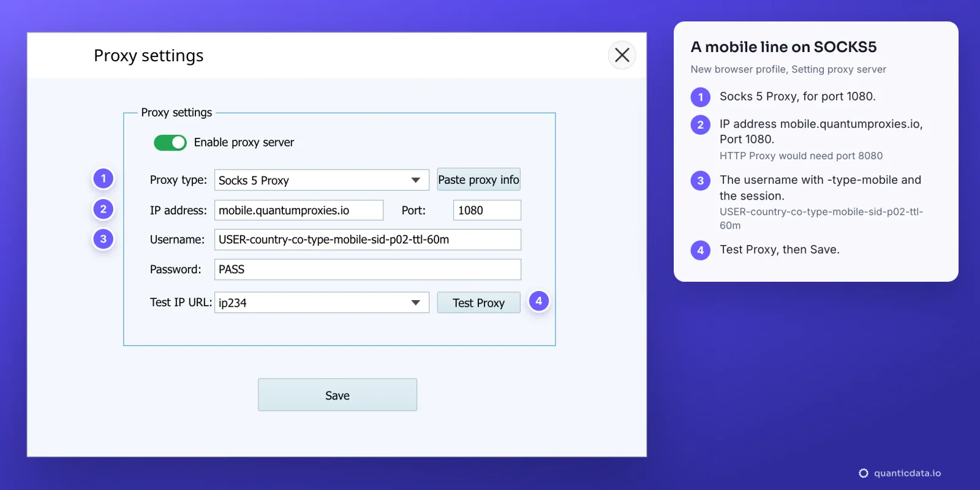Select the Port input field
980x490 pixels.
click(487, 210)
